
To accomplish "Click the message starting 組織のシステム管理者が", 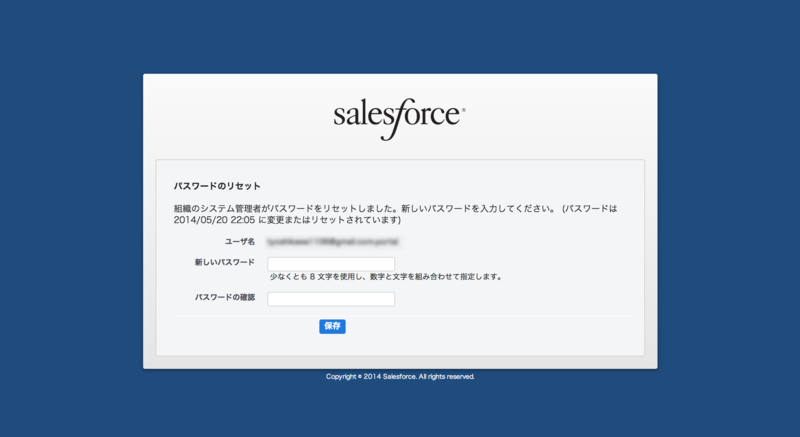I will point(395,214).
